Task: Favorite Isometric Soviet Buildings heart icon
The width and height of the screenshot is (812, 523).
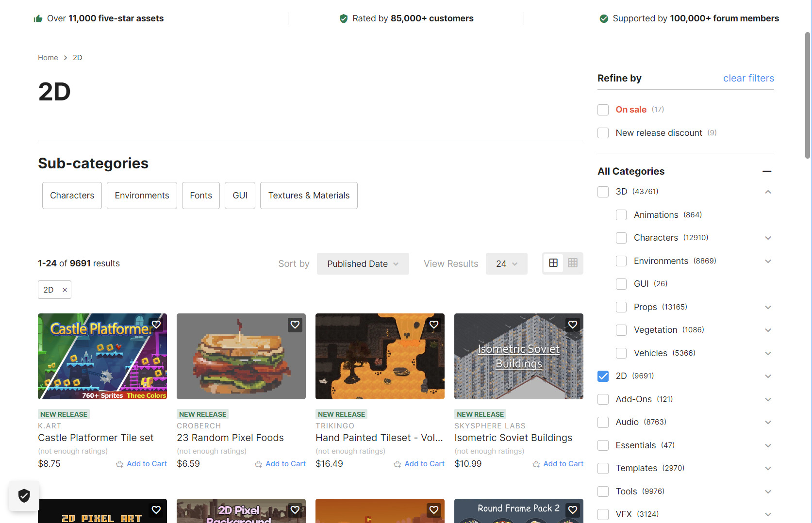Action: point(573,325)
